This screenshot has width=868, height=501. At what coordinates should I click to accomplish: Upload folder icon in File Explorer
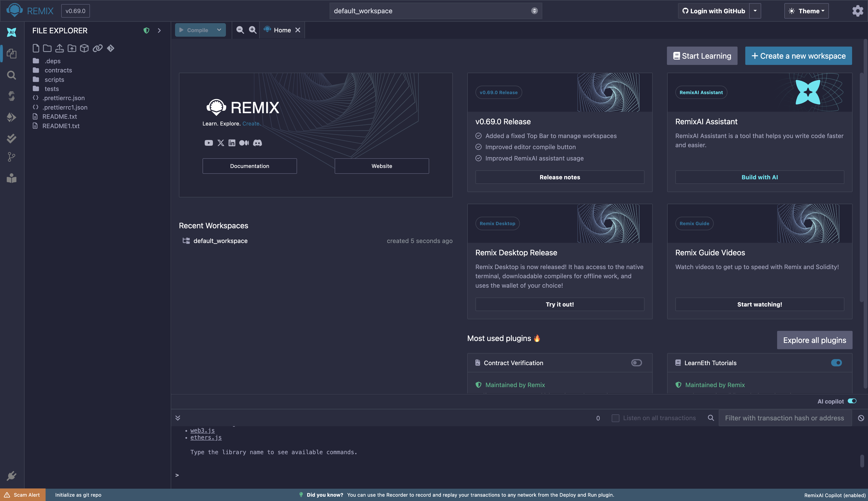[72, 48]
